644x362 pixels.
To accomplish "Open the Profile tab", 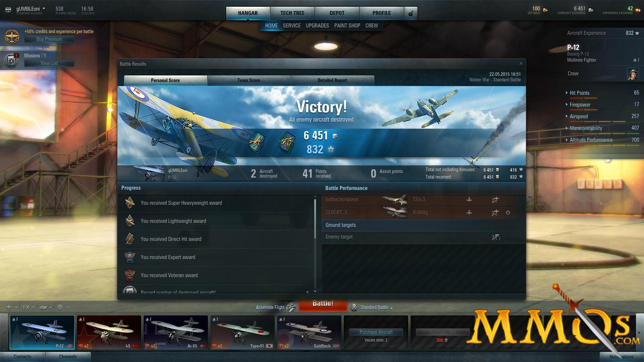I will click(382, 13).
